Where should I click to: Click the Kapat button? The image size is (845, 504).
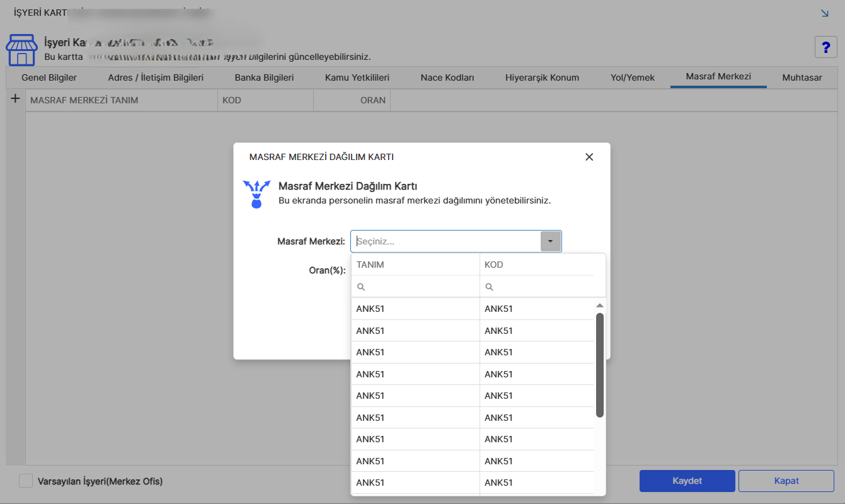786,481
